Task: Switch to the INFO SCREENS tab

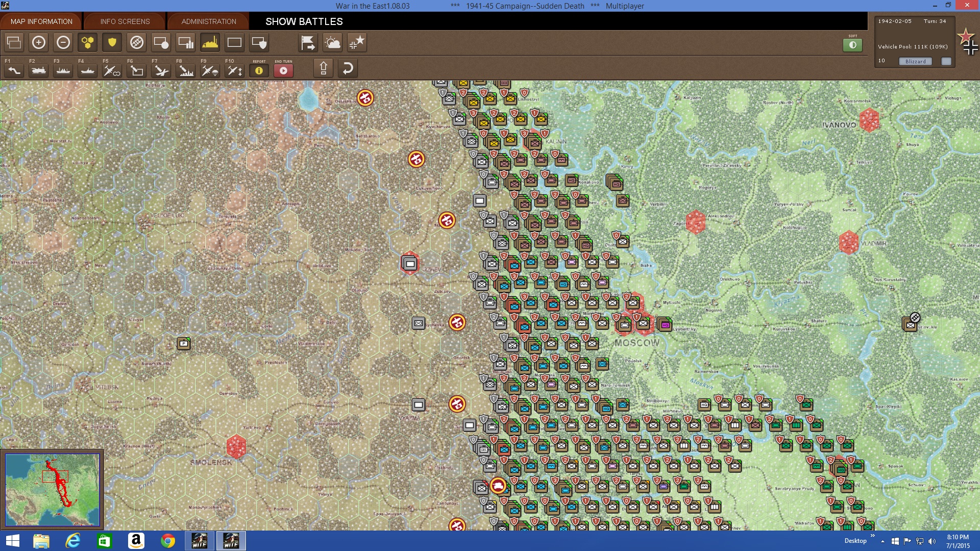Action: pos(125,21)
